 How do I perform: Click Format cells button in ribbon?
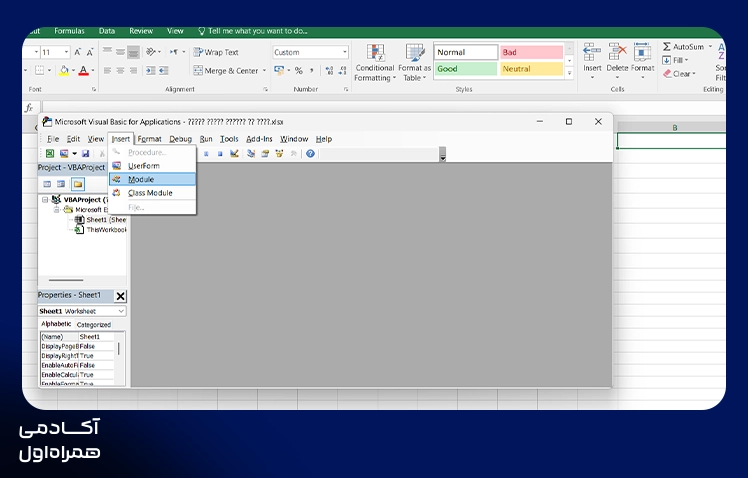643,60
